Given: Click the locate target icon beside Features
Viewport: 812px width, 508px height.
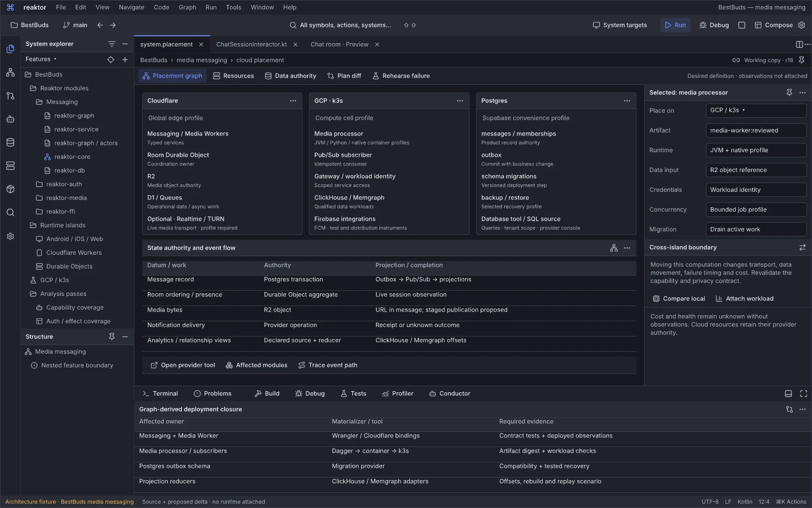Looking at the screenshot, I should (111, 59).
